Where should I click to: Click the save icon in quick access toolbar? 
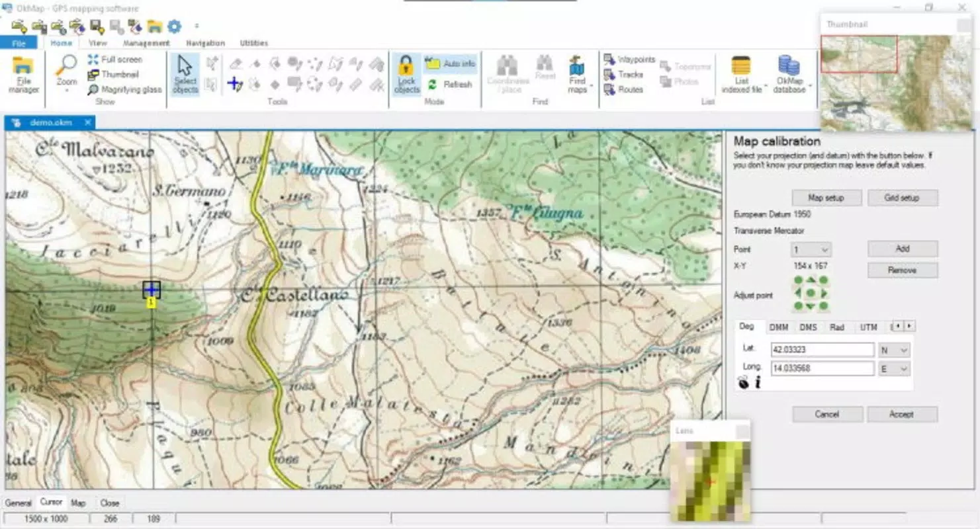97,26
